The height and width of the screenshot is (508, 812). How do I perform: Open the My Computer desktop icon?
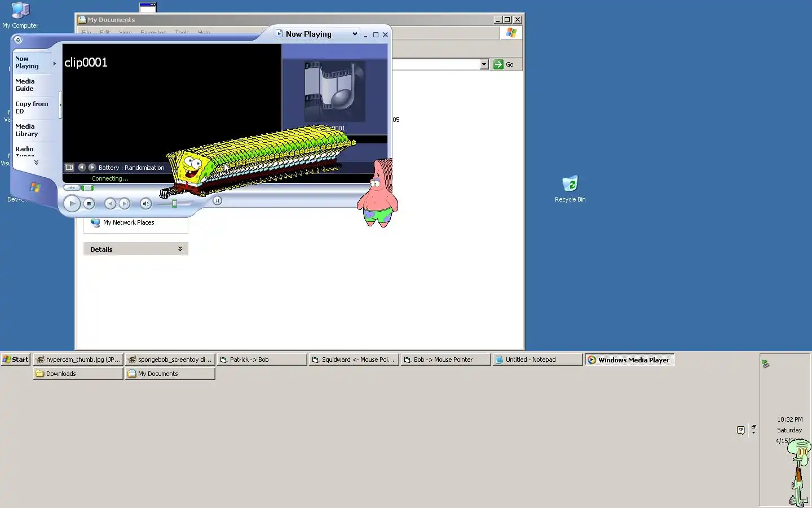[20, 15]
